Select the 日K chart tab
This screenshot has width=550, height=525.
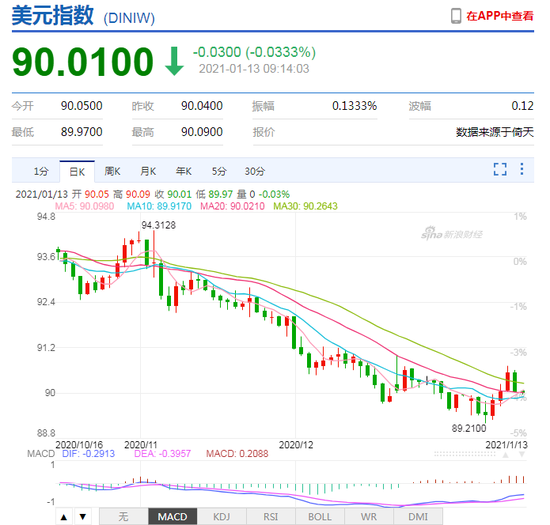(77, 171)
